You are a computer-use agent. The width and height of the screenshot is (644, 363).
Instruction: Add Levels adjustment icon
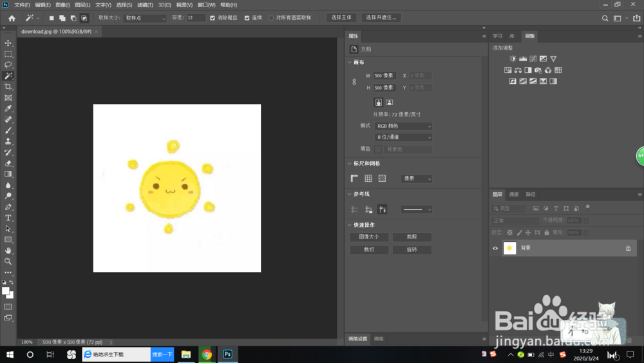tap(523, 59)
